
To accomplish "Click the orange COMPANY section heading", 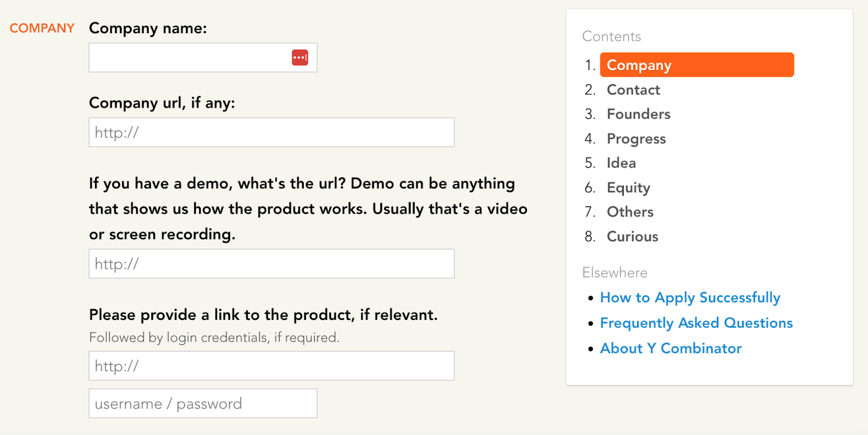I will point(42,28).
